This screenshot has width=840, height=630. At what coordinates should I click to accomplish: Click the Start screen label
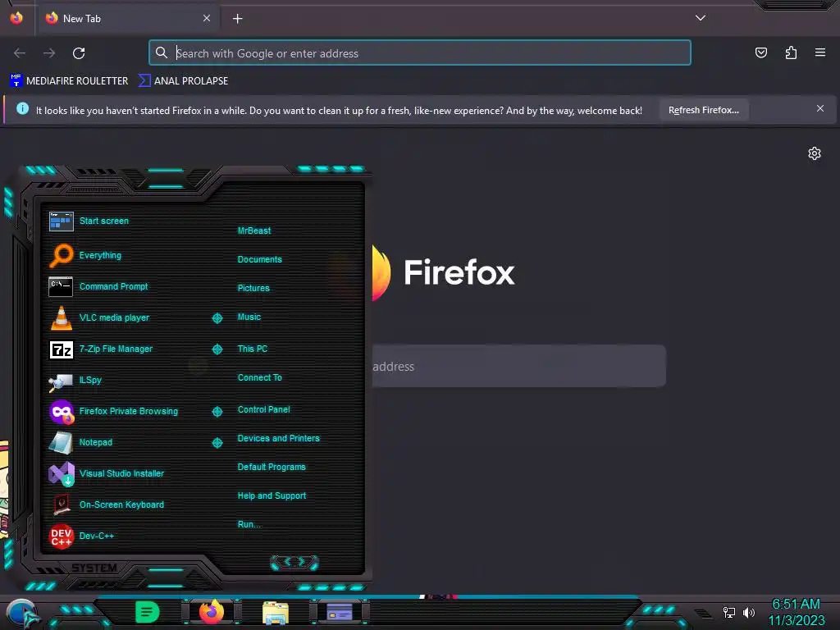(x=104, y=221)
